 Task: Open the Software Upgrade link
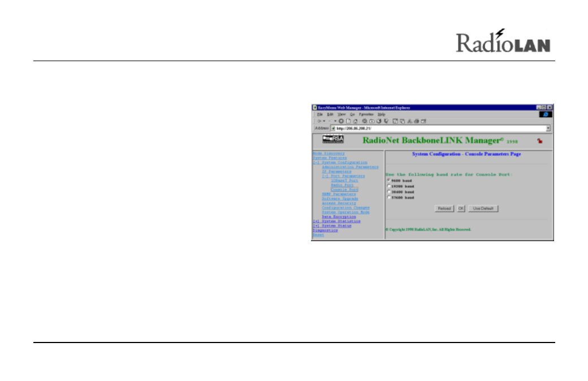[340, 199]
